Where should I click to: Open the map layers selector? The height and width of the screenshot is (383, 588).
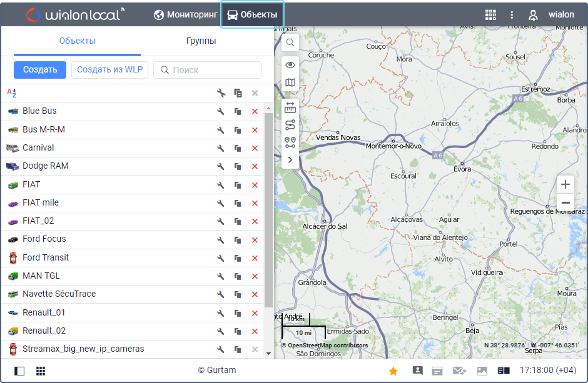[290, 82]
